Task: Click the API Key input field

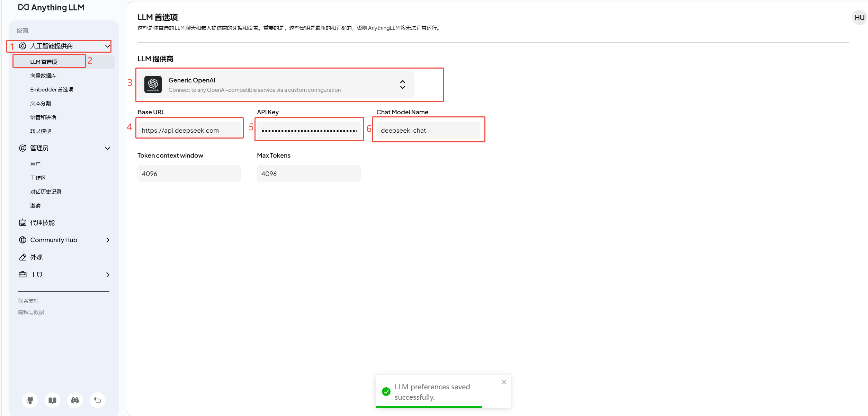Action: 308,130
